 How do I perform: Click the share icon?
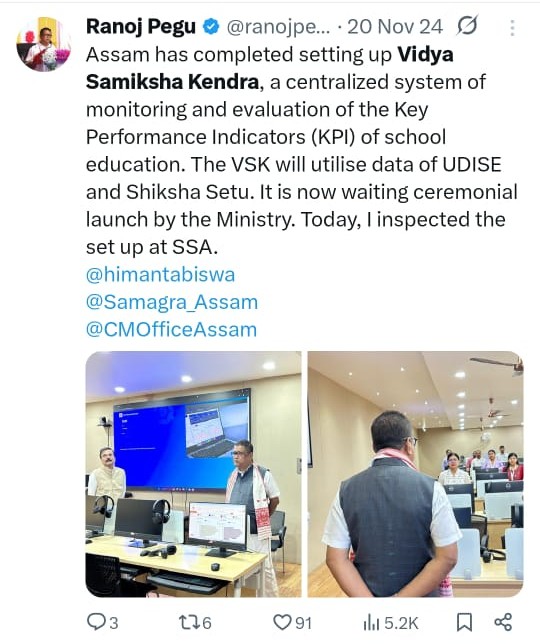503,622
